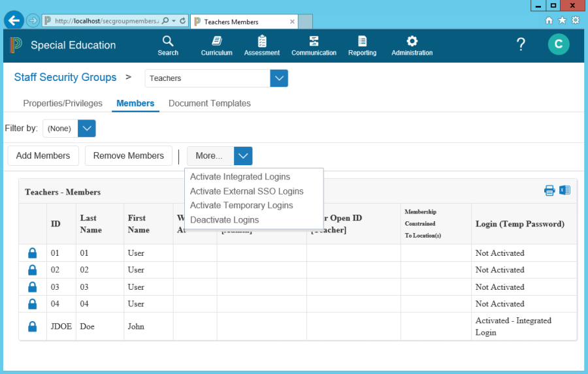The height and width of the screenshot is (374, 588).
Task: Export members list to Excel
Action: [564, 191]
